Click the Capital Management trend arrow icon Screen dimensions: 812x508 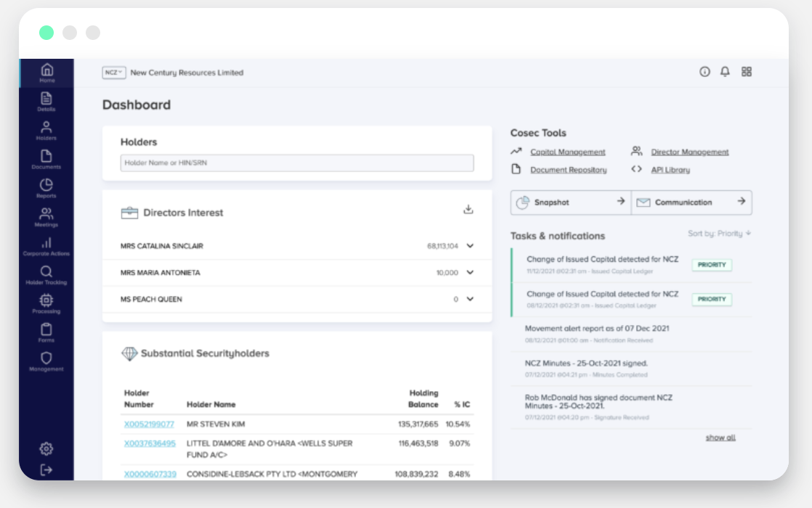pyautogui.click(x=516, y=151)
